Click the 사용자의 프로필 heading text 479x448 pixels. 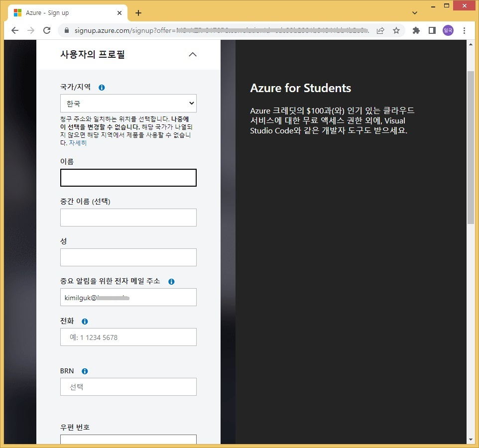point(93,55)
